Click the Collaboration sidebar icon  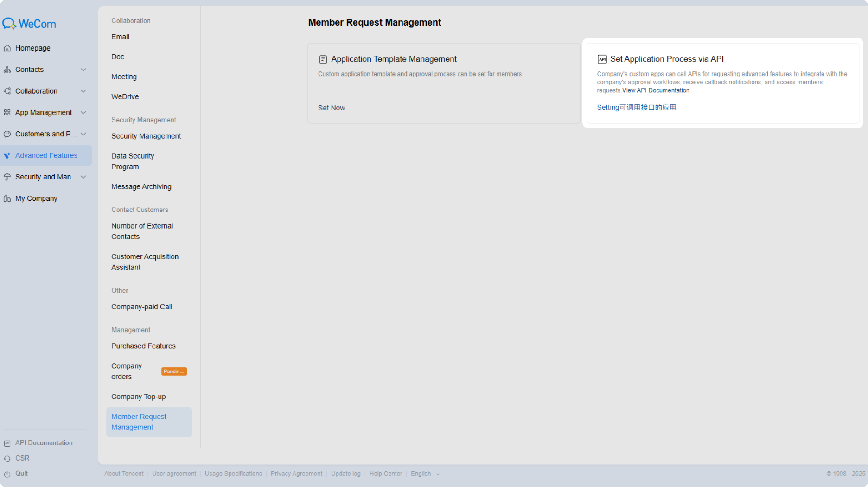[x=7, y=91]
